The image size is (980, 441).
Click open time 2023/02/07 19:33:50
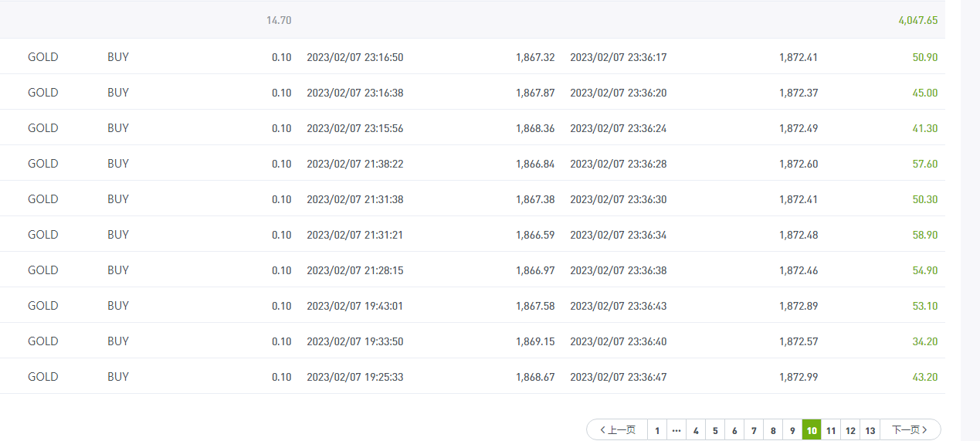(x=355, y=341)
